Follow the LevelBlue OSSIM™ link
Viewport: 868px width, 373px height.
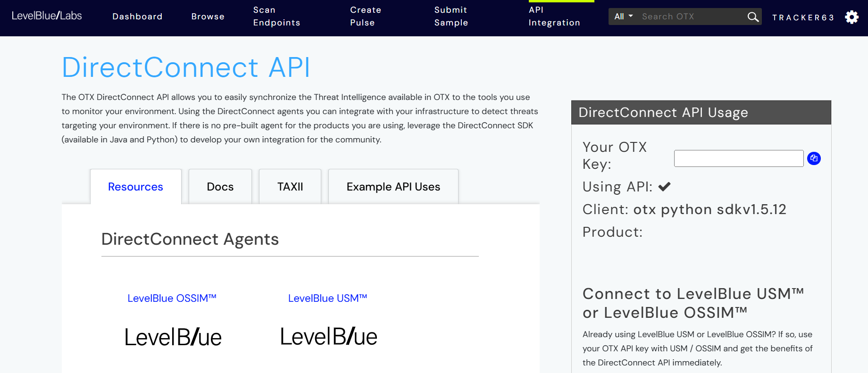pyautogui.click(x=172, y=298)
